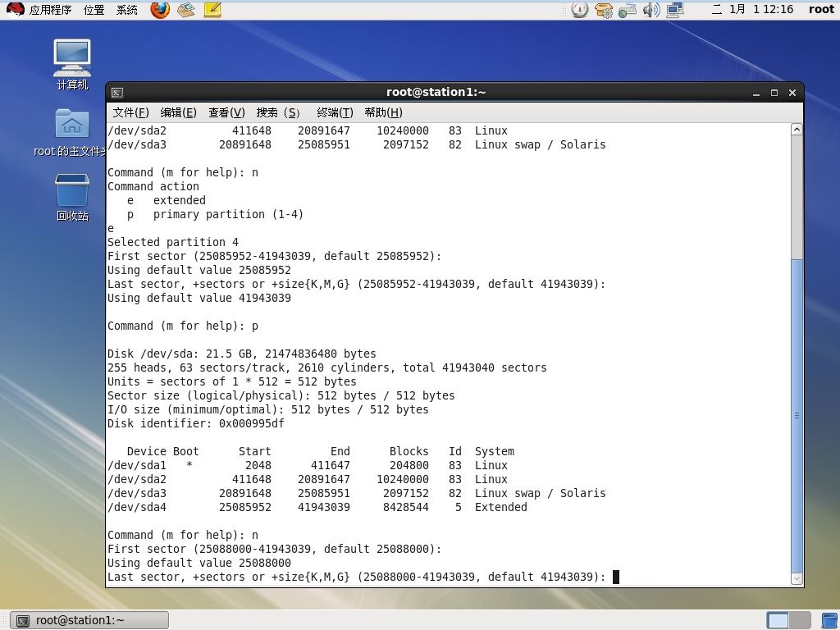Viewport: 840px width, 630px height.
Task: Click "Selected partition 4" text
Action: point(173,242)
